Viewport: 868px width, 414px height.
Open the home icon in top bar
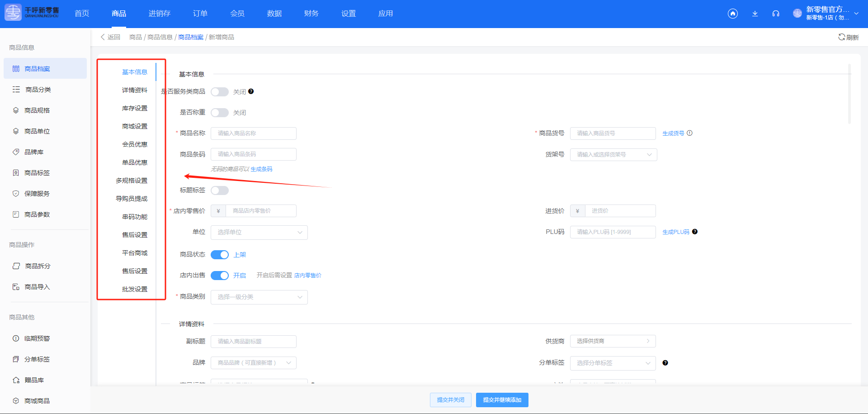[733, 14]
